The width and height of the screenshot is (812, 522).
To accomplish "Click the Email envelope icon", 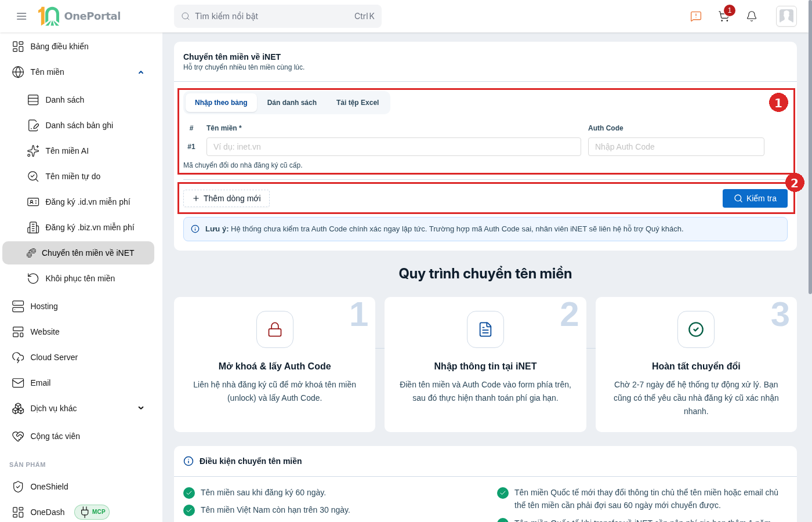I will [x=18, y=383].
